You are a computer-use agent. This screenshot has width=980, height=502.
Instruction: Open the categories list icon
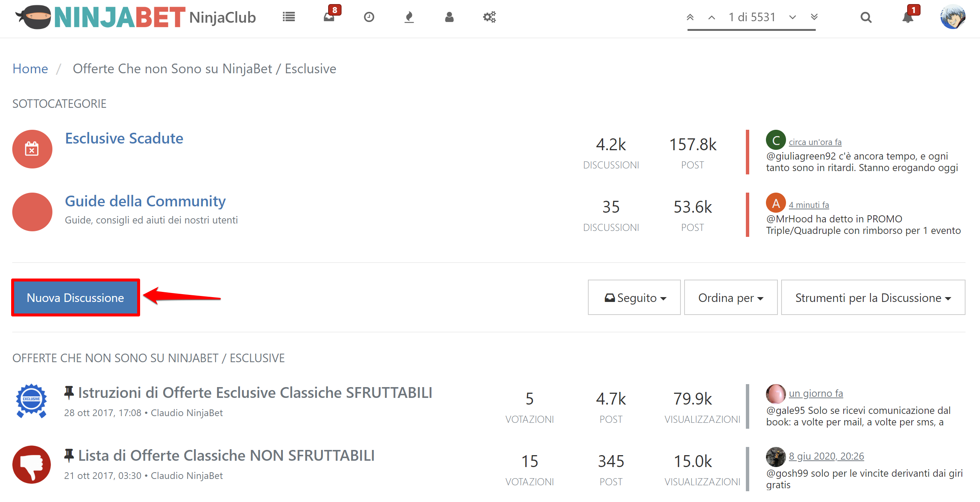[289, 17]
